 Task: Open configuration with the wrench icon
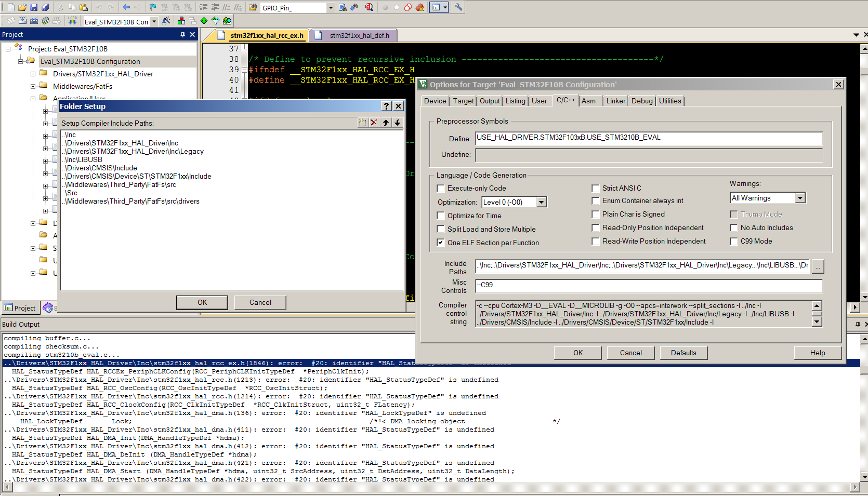click(x=458, y=7)
